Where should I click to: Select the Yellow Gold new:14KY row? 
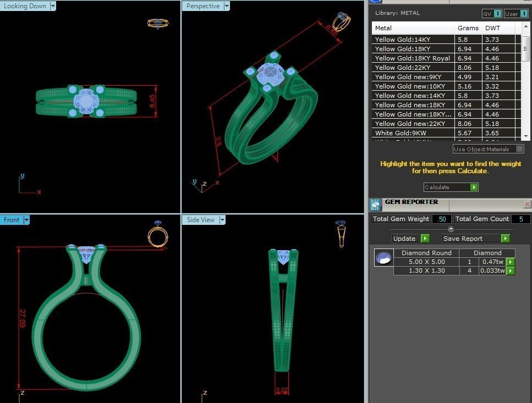coord(446,96)
